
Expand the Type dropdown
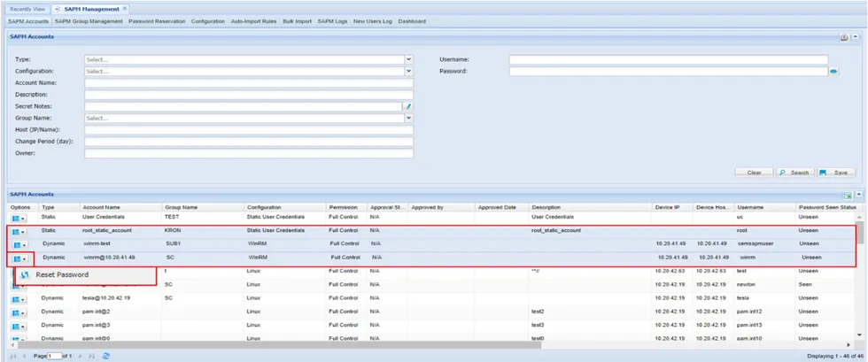coord(409,59)
